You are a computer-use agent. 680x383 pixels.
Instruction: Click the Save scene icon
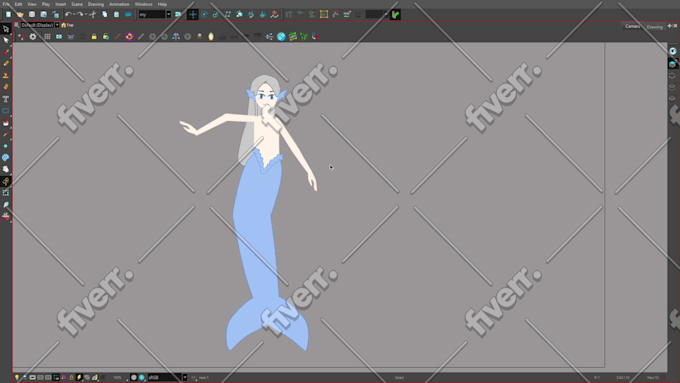(x=32, y=14)
